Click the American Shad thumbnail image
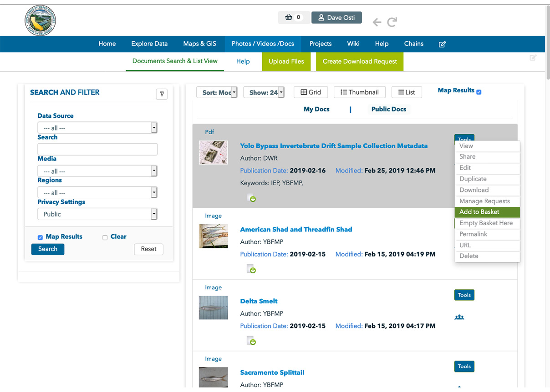This screenshot has width=550, height=392. point(213,236)
